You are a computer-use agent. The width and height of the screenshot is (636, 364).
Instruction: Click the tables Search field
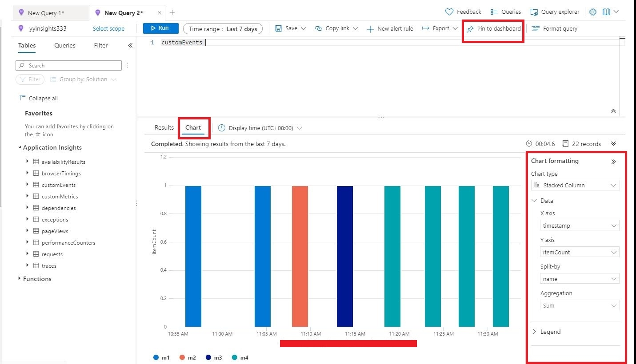click(68, 65)
